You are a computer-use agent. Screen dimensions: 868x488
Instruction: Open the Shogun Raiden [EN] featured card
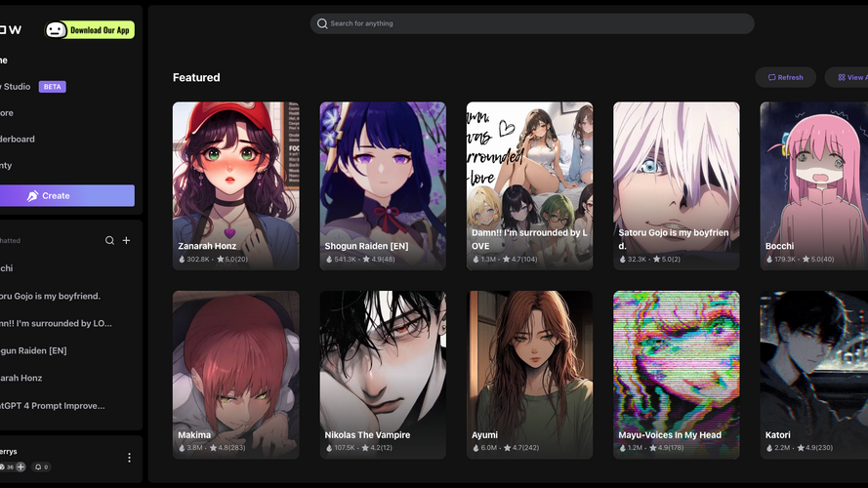click(x=383, y=185)
